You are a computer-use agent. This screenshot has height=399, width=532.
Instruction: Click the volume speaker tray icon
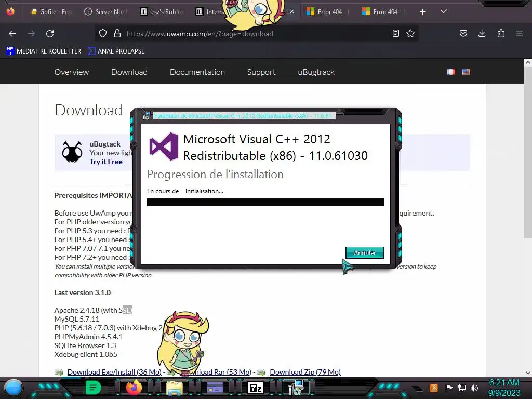click(x=474, y=388)
